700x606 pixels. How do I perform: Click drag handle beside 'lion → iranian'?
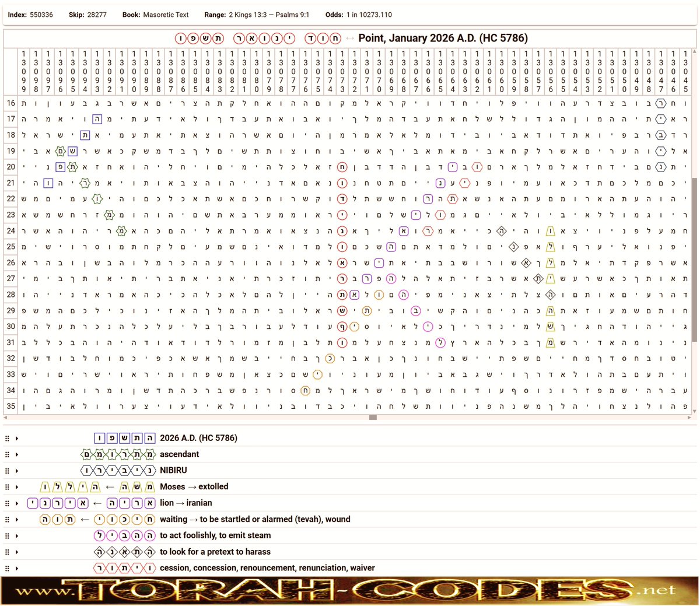[x=7, y=503]
